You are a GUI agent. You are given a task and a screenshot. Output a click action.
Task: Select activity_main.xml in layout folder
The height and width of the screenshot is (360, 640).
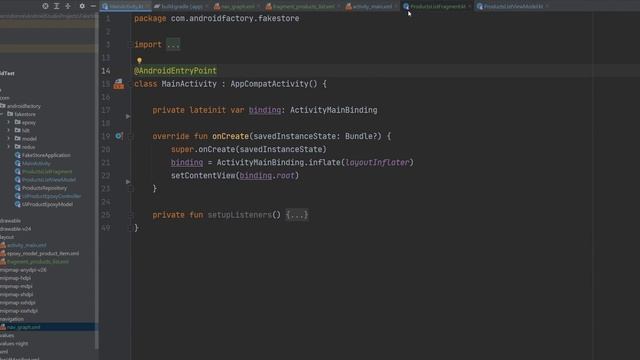point(27,245)
